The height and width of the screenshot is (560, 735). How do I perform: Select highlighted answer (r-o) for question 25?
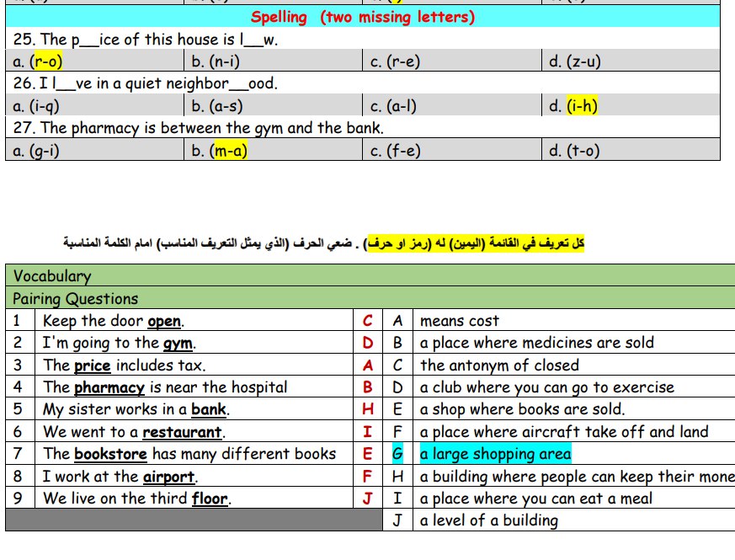pos(46,61)
